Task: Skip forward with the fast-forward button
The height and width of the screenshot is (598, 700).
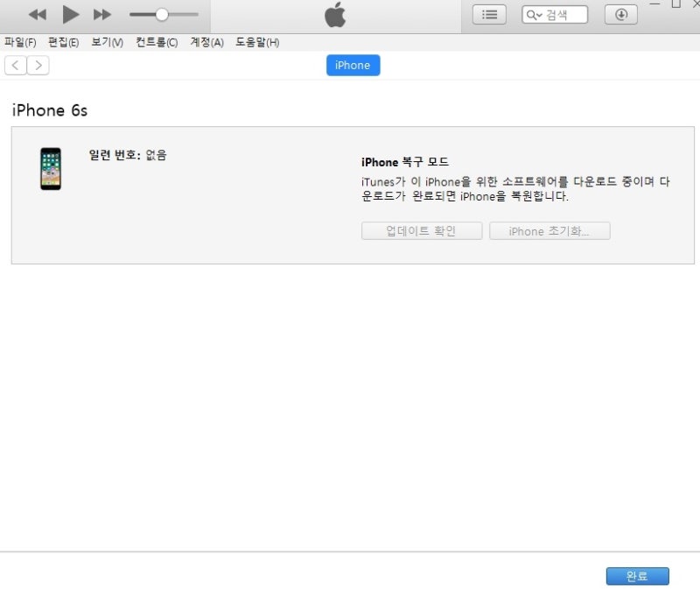Action: coord(102,15)
